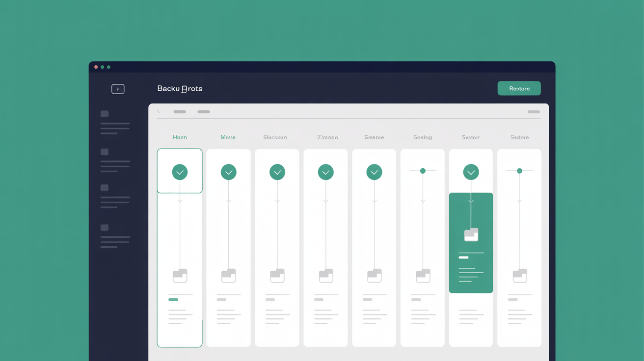The height and width of the screenshot is (361, 644).
Task: Click the Srasore column header
Action: click(374, 137)
